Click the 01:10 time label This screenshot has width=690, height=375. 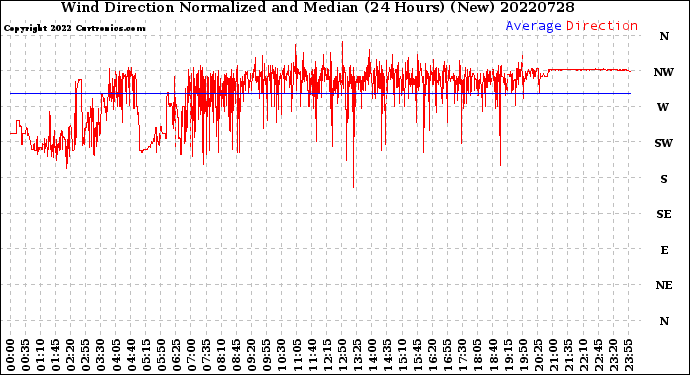40,355
